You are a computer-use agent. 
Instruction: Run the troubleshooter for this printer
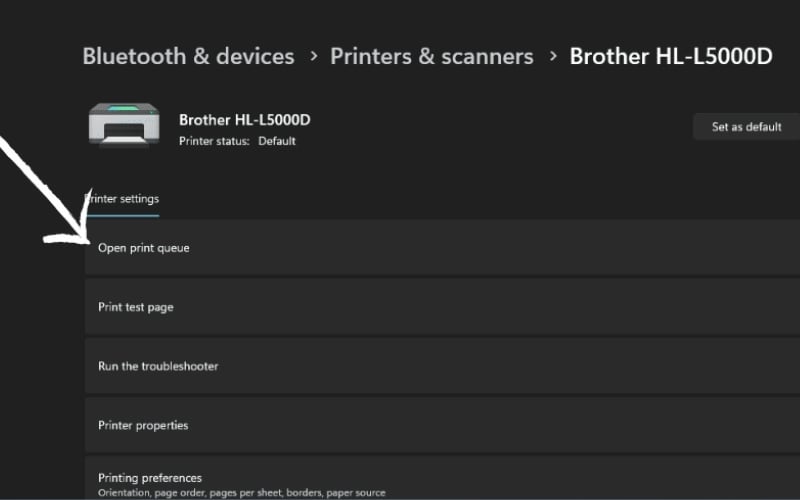click(158, 366)
